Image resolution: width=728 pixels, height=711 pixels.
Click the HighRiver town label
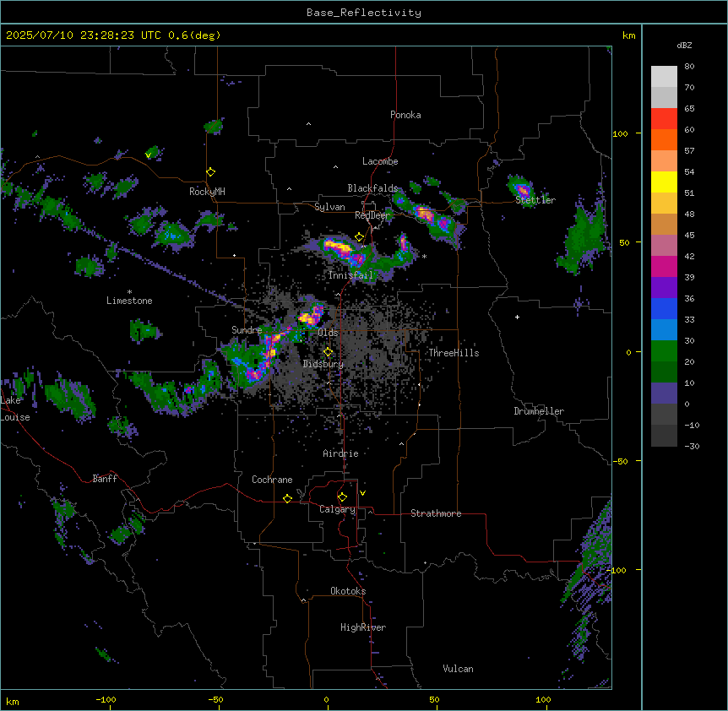click(363, 627)
